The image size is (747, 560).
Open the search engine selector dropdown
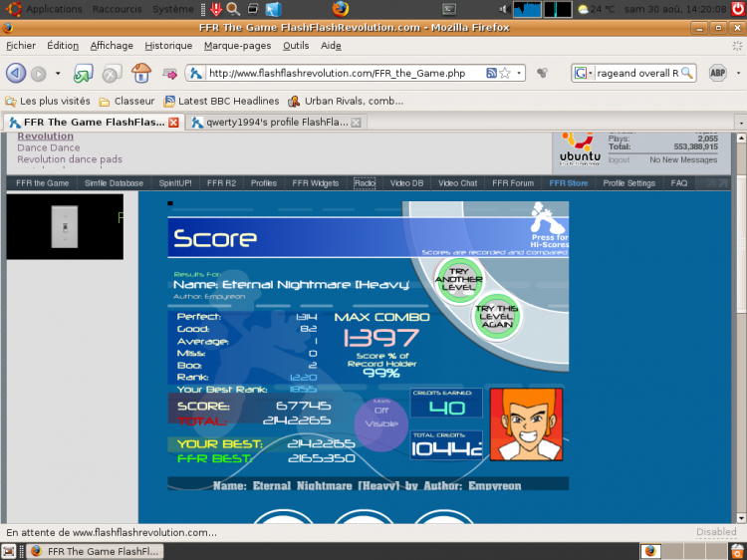pyautogui.click(x=591, y=74)
